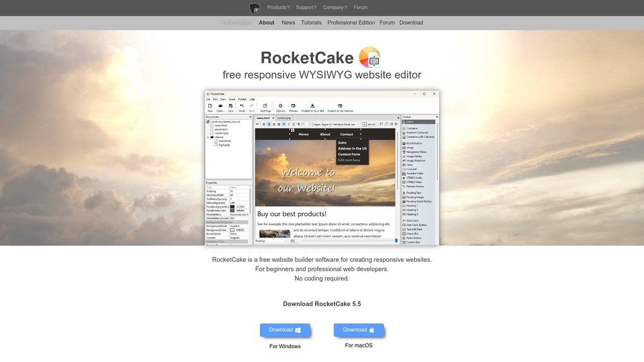Choose Navigation Menu in the Toolbox
The height and width of the screenshot is (362, 644).
415,152
